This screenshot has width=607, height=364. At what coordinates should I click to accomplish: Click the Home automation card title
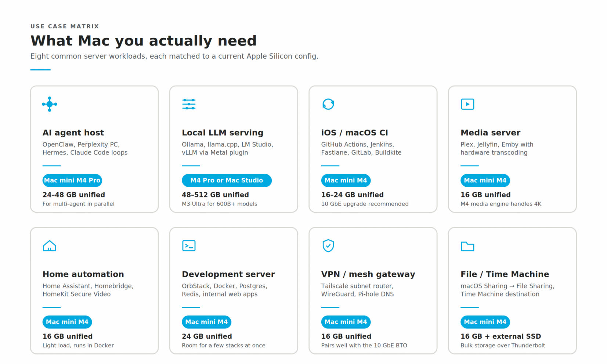click(x=83, y=274)
